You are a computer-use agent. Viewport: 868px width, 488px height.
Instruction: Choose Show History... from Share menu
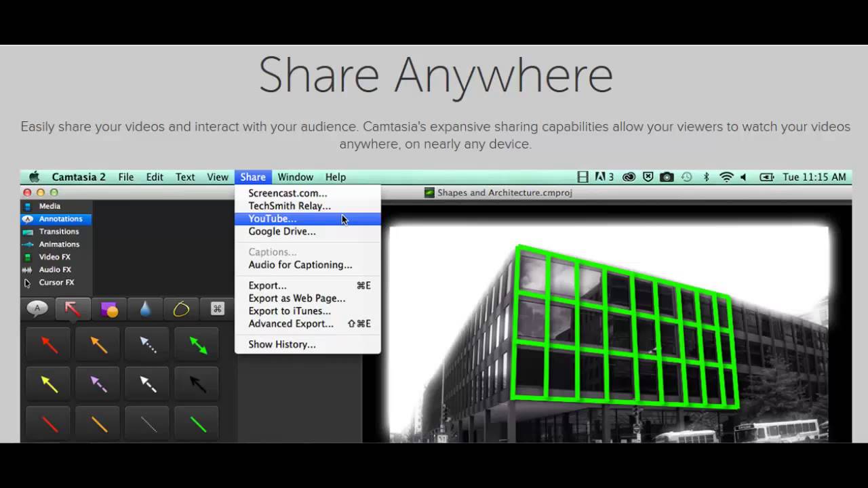(308, 344)
